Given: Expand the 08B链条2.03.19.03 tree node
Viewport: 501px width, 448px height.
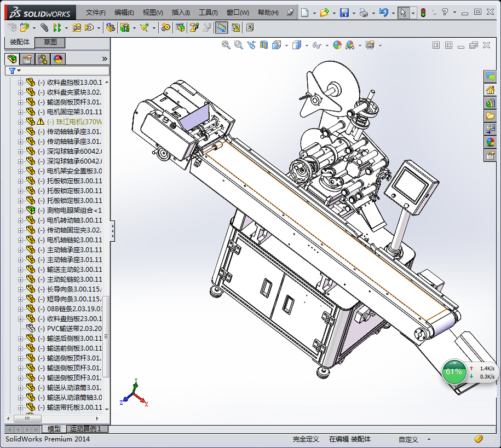Looking at the screenshot, I should pyautogui.click(x=20, y=309).
